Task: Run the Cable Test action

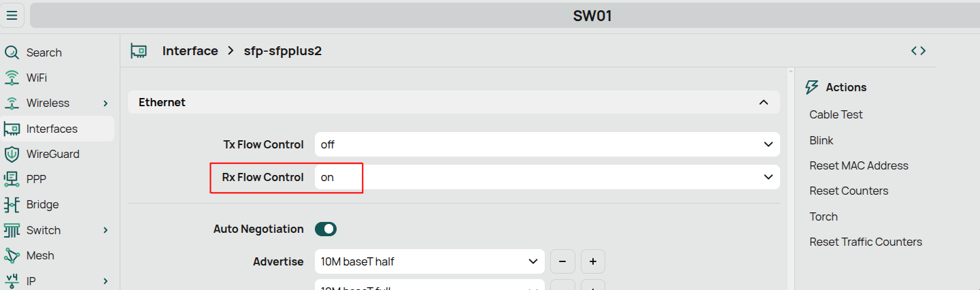Action: coord(836,114)
